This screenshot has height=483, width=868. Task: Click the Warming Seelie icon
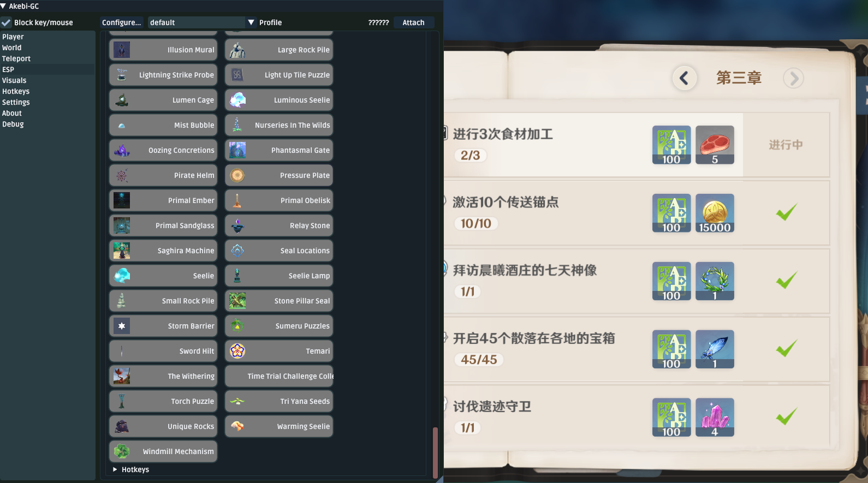click(237, 426)
